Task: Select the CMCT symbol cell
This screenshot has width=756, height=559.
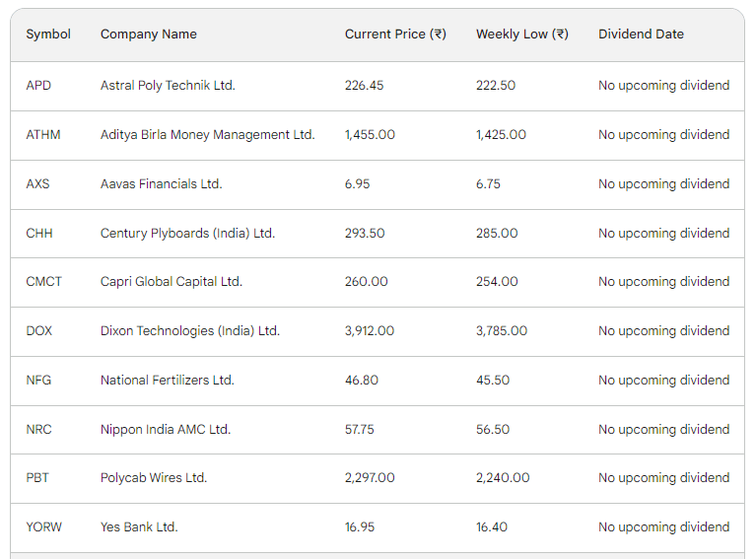Action: (44, 282)
